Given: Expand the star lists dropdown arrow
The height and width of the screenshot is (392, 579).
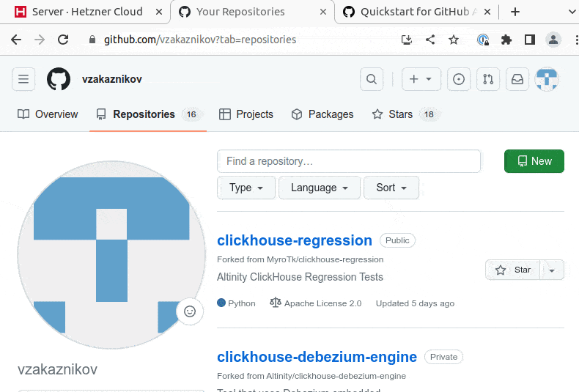Looking at the screenshot, I should pyautogui.click(x=552, y=270).
